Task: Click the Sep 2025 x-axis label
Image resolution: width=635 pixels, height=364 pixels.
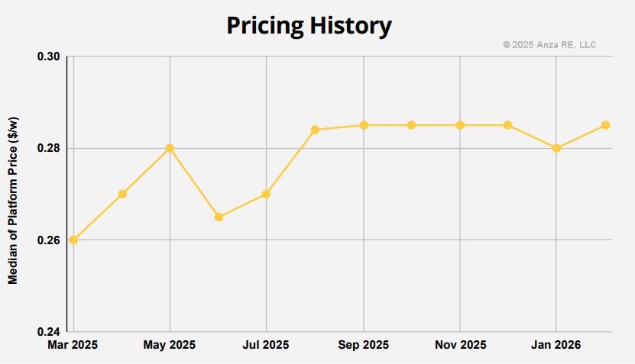Action: pos(363,346)
